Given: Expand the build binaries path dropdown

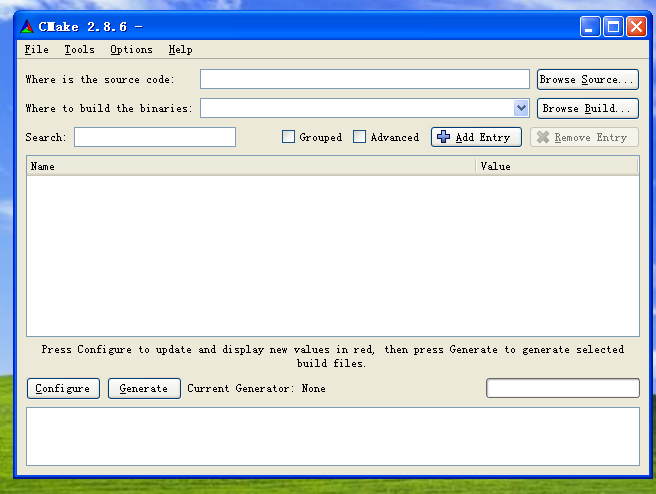Looking at the screenshot, I should pos(521,108).
